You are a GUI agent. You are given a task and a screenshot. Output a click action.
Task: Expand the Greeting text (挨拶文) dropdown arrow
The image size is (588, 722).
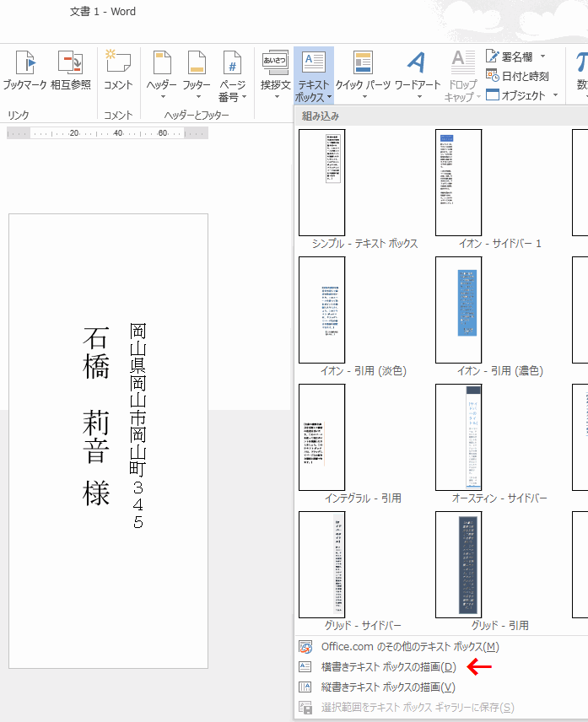(x=277, y=97)
